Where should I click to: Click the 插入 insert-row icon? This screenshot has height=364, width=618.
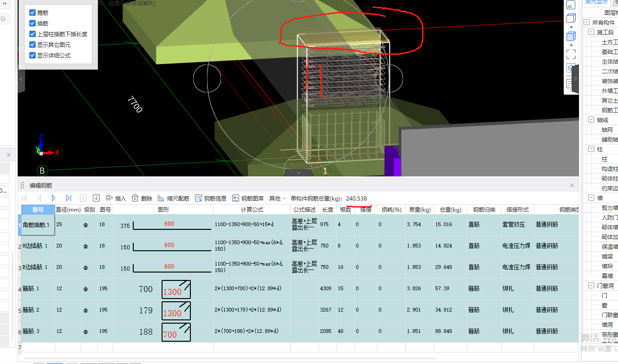[110, 198]
